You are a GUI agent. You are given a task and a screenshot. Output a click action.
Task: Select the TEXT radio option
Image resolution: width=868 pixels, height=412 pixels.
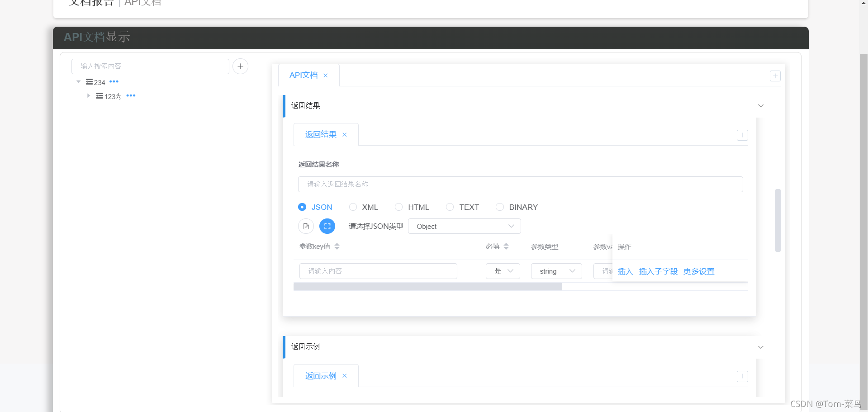(463, 207)
